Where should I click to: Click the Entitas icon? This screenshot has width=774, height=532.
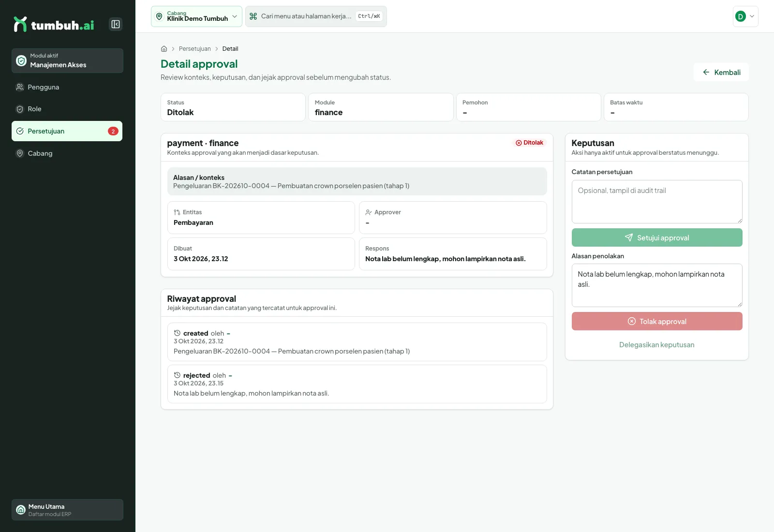coord(177,212)
